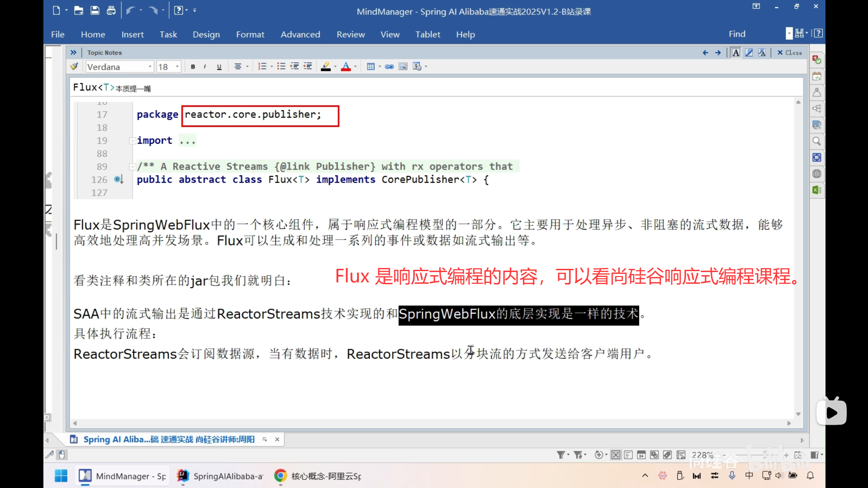Screen dimensions: 868x488
Task: Click the filter funnel icon
Action: click(561, 455)
